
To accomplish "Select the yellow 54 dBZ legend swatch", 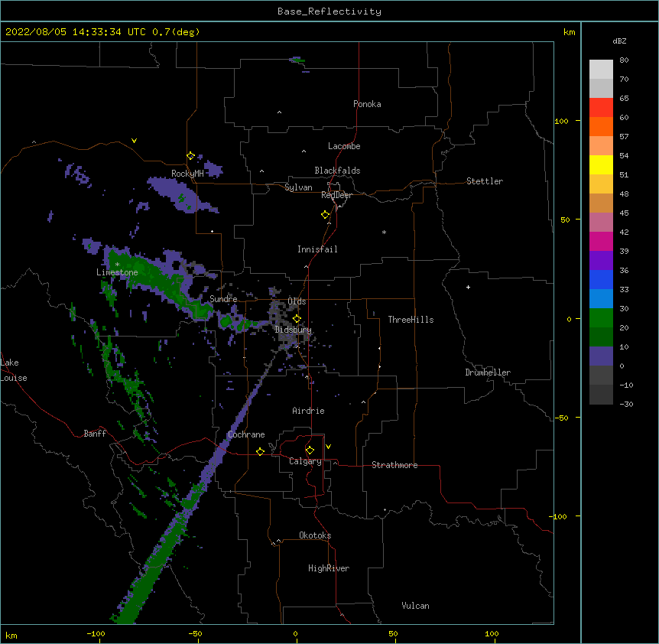I will click(601, 164).
